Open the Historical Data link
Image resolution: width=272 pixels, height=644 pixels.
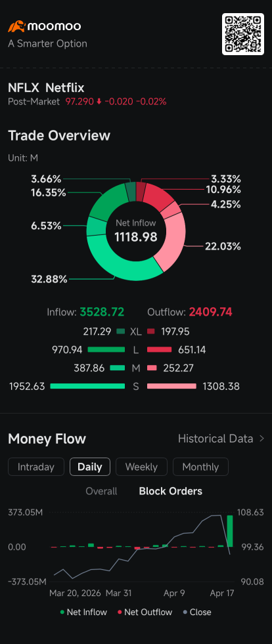(x=215, y=439)
